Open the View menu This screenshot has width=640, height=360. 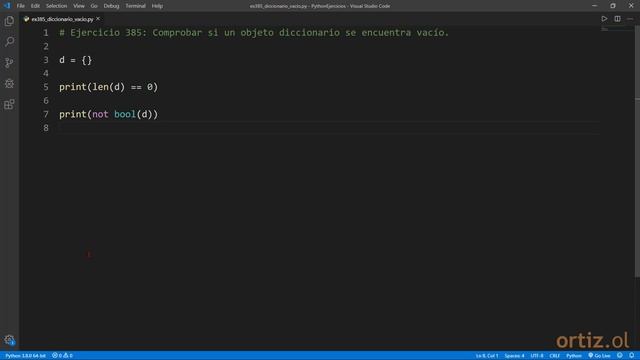coord(79,6)
